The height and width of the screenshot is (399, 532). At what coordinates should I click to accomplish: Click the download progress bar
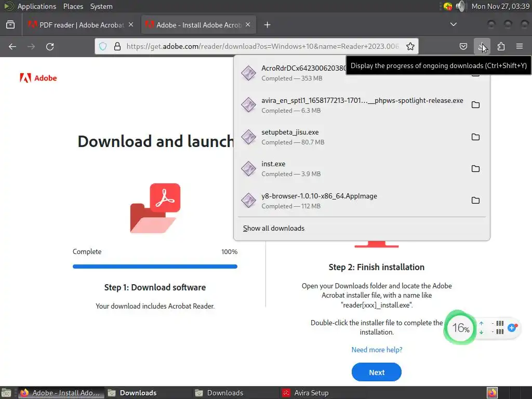click(x=155, y=267)
